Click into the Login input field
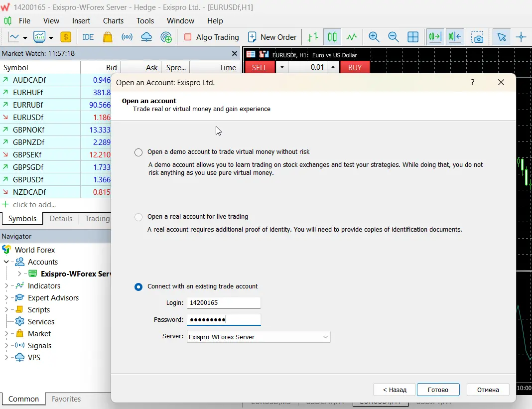 [223, 303]
